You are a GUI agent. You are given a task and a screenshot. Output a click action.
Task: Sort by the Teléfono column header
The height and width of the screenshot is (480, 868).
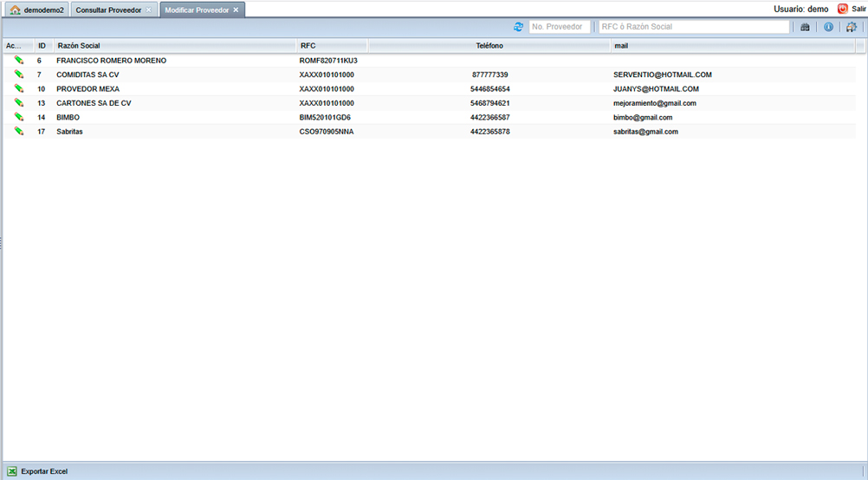pyautogui.click(x=489, y=45)
